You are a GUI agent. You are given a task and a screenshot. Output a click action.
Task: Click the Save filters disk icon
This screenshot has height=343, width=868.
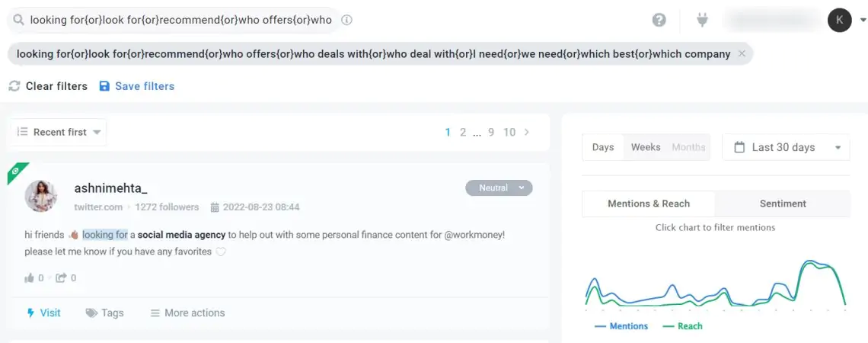click(104, 86)
